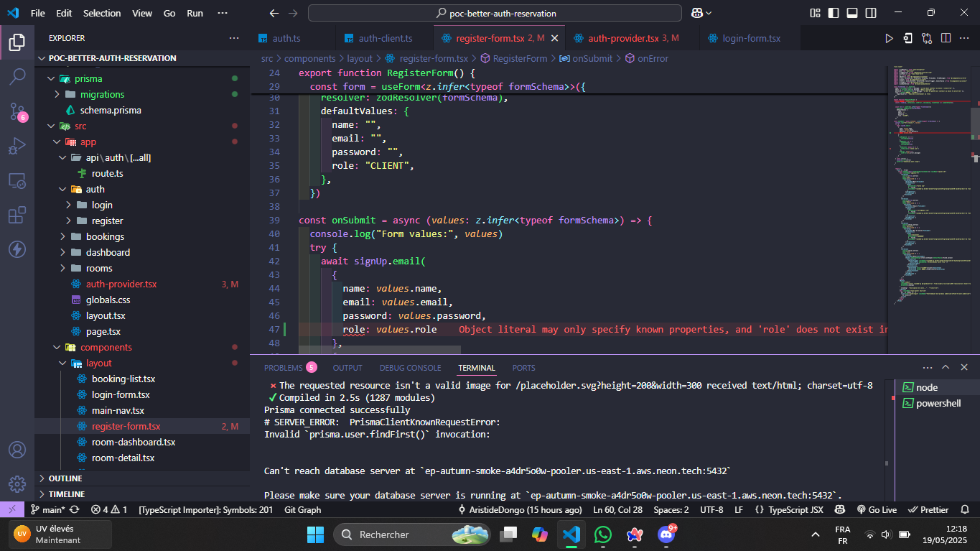Switch to the login-form.tsx tab
980x551 pixels.
tap(751, 38)
